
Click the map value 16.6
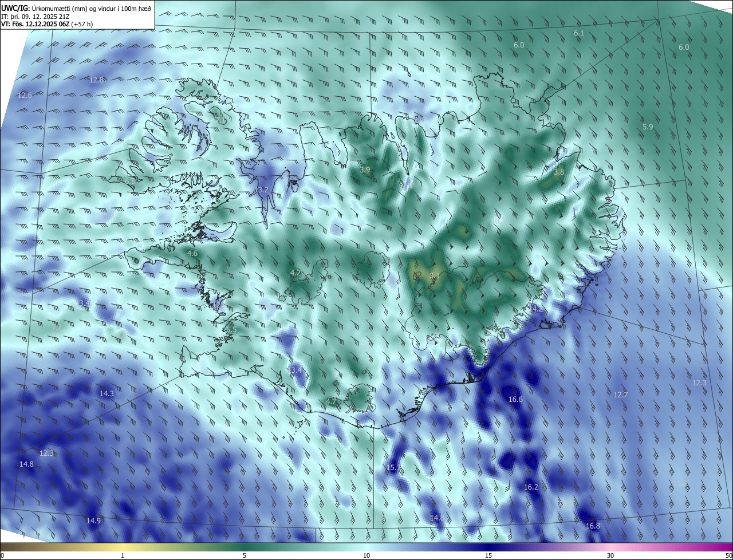[515, 400]
